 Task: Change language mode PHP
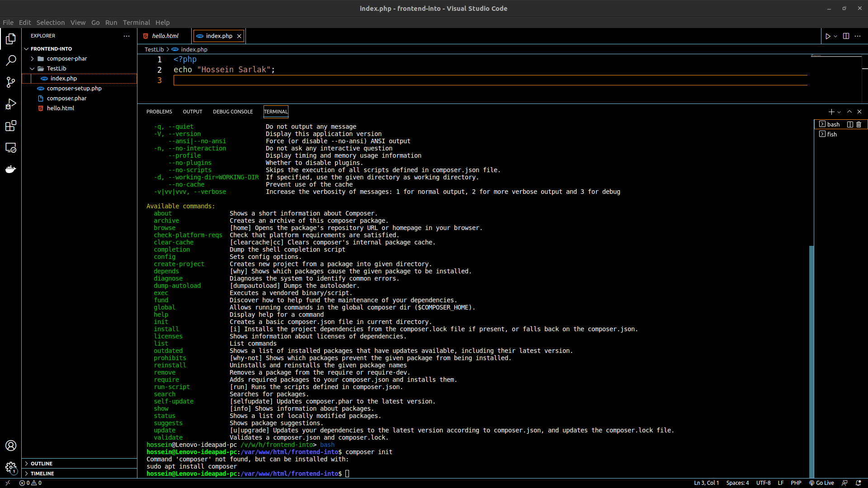pos(796,483)
